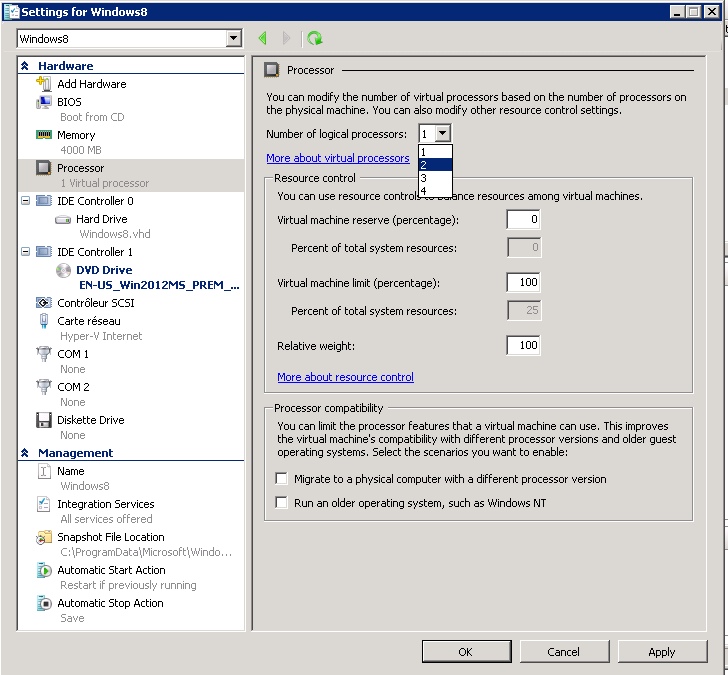Viewport: 728px width, 675px height.
Task: Select the Memory label in the hardware list
Action: 76,135
